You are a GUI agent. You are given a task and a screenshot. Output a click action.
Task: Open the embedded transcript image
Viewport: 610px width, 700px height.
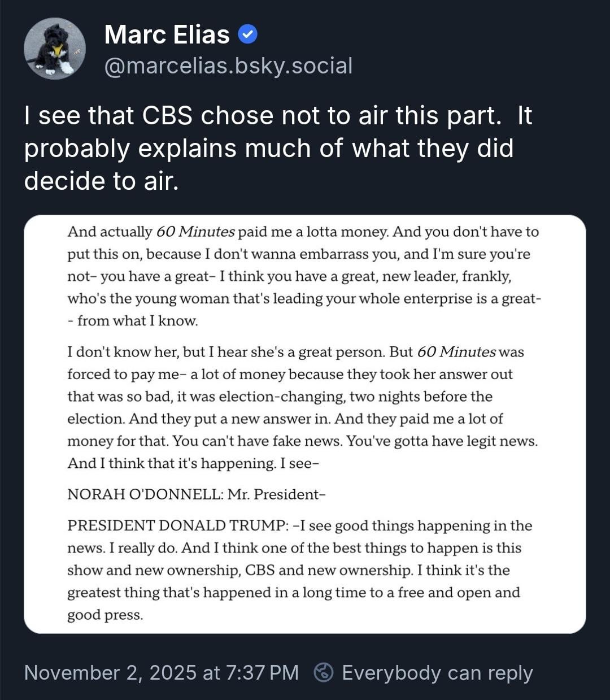[x=305, y=424]
